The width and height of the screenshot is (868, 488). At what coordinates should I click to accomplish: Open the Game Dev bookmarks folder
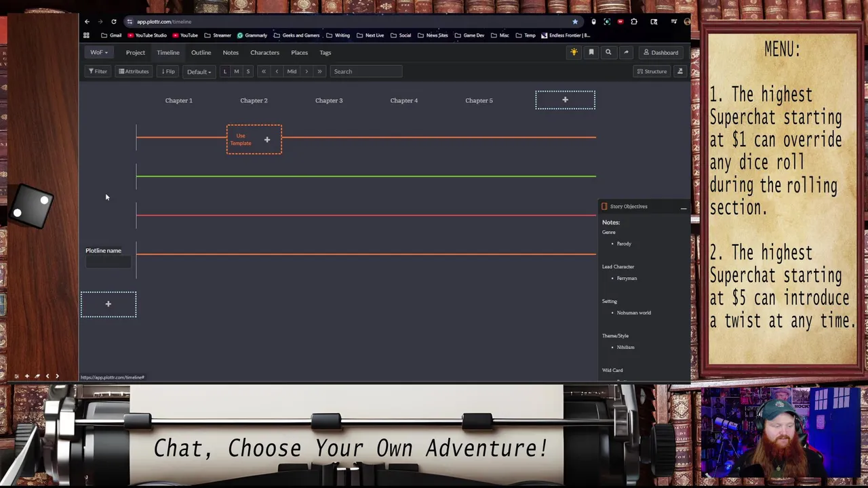coord(470,35)
